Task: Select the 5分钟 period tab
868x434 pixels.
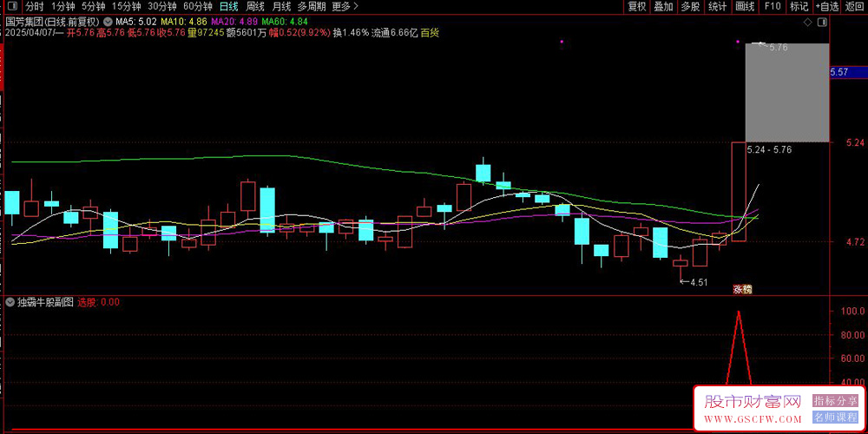Action: (x=93, y=7)
